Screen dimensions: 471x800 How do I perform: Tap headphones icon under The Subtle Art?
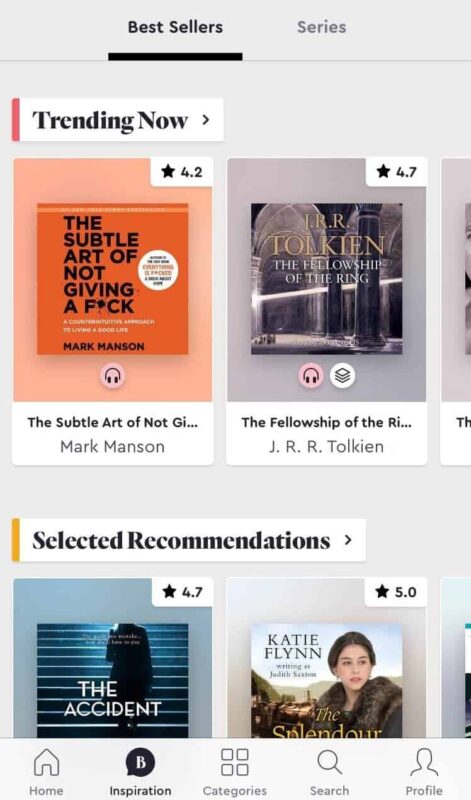point(113,377)
